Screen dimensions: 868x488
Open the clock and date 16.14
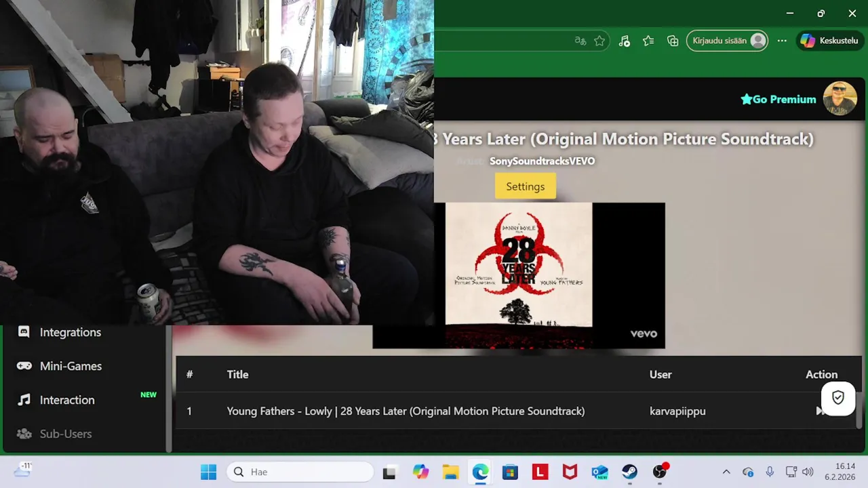(840, 472)
